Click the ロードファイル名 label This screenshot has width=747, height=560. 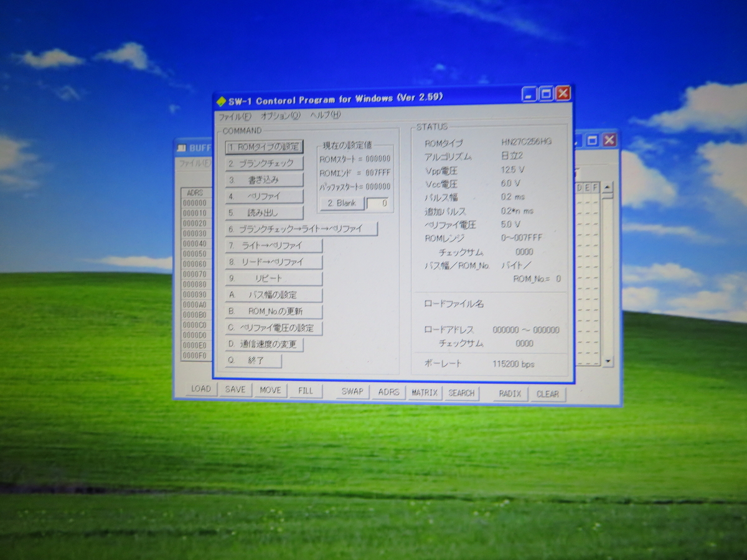[x=454, y=304]
